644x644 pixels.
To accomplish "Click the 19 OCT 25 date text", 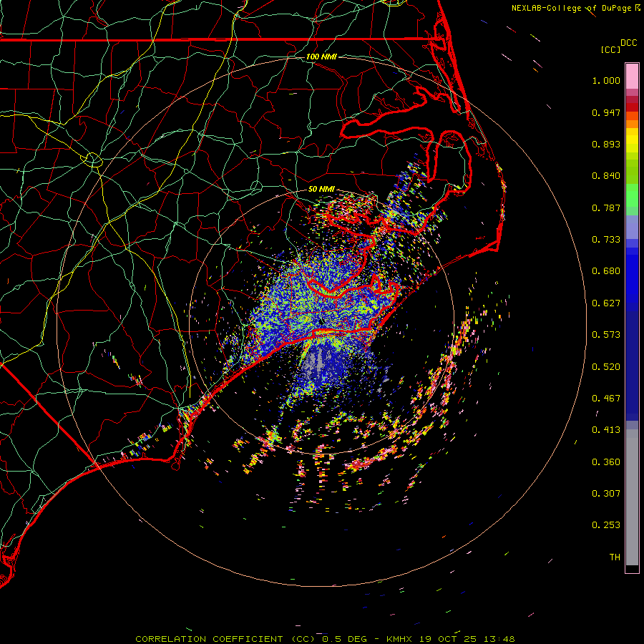I will coord(448,639).
